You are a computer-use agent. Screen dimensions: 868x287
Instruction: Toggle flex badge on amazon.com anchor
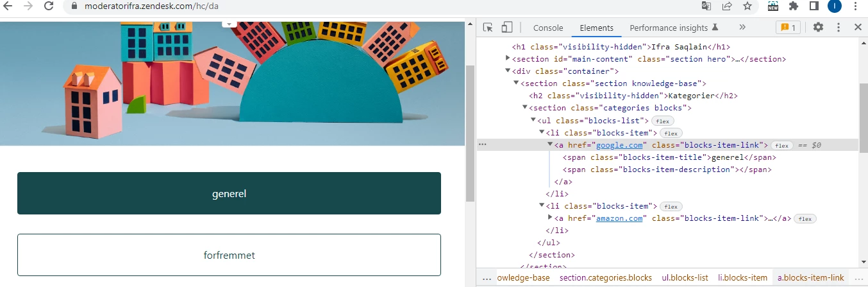pos(805,219)
